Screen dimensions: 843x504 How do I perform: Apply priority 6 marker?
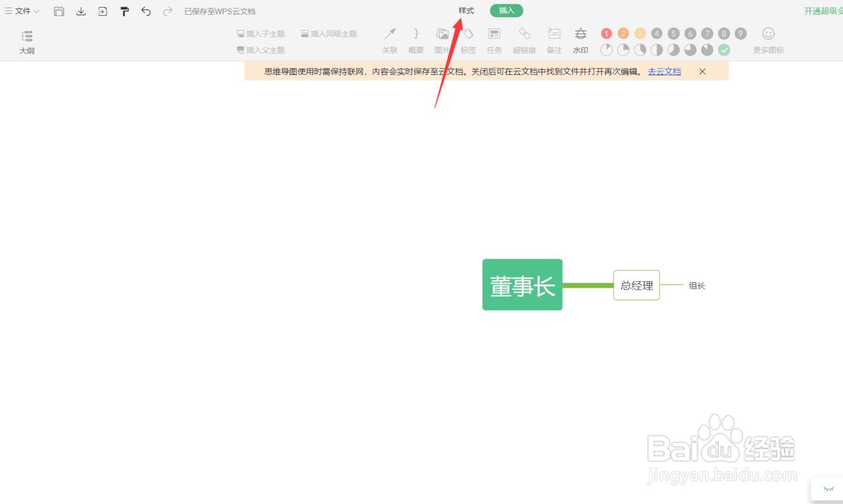pyautogui.click(x=690, y=34)
